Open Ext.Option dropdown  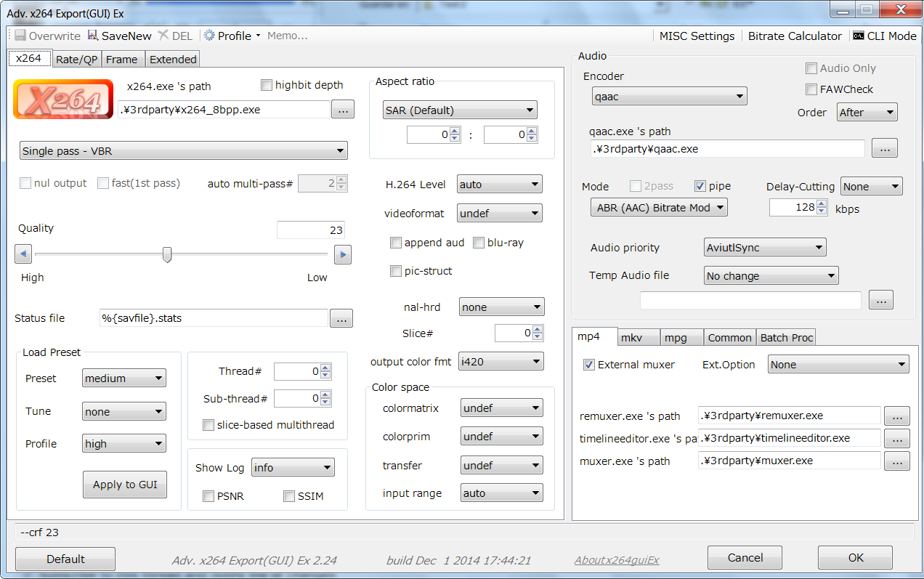(839, 365)
